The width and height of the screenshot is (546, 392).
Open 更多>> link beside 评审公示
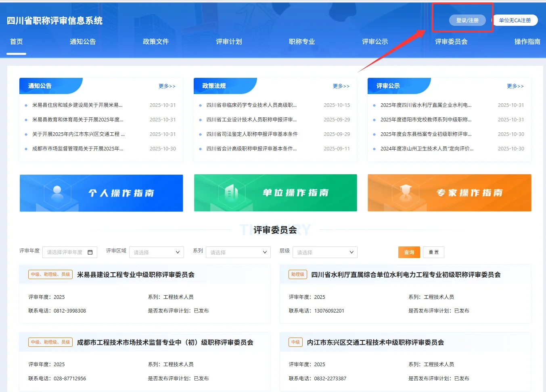pos(515,85)
